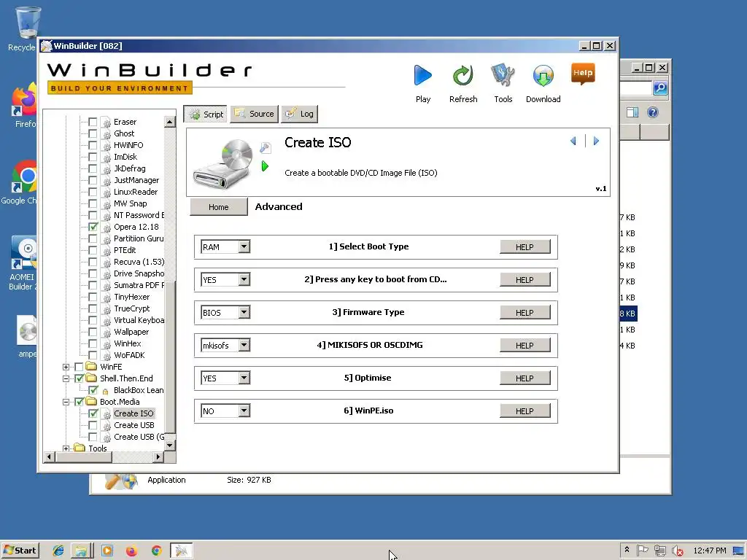Click the Chrome icon in the taskbar
Viewport: 747px width, 560px height.
(x=156, y=551)
